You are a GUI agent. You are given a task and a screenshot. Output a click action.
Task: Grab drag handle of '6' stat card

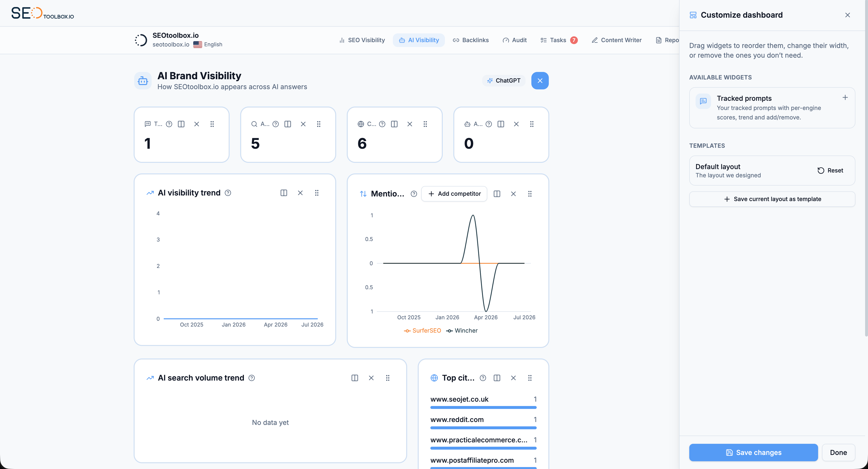(425, 124)
